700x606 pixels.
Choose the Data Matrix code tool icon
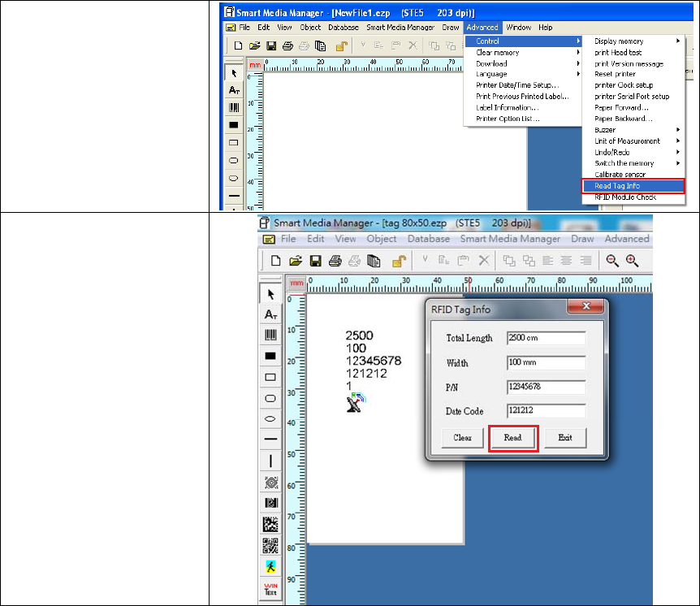(270, 524)
